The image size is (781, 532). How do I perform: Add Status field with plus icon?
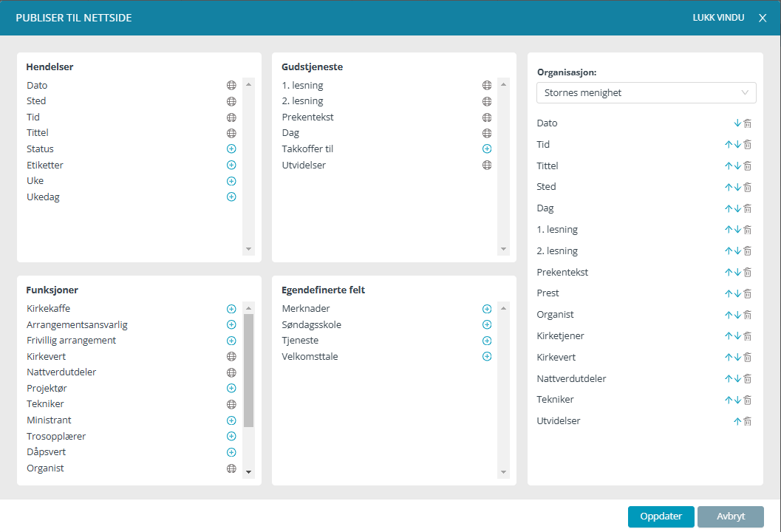(x=231, y=149)
